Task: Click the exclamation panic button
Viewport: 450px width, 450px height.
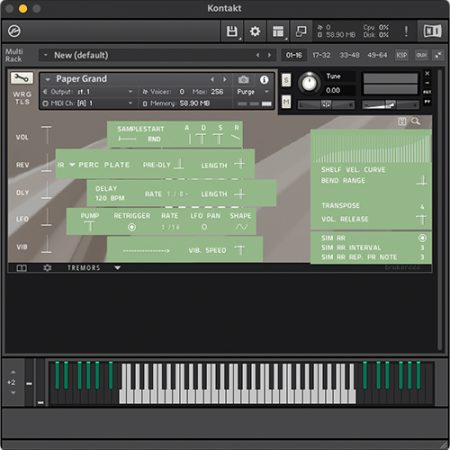Action: [406, 31]
